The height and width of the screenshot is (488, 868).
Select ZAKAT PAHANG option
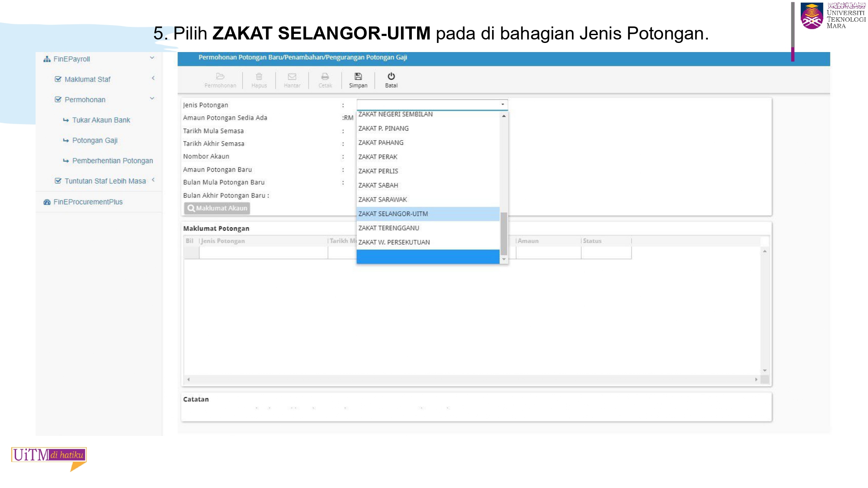click(428, 143)
